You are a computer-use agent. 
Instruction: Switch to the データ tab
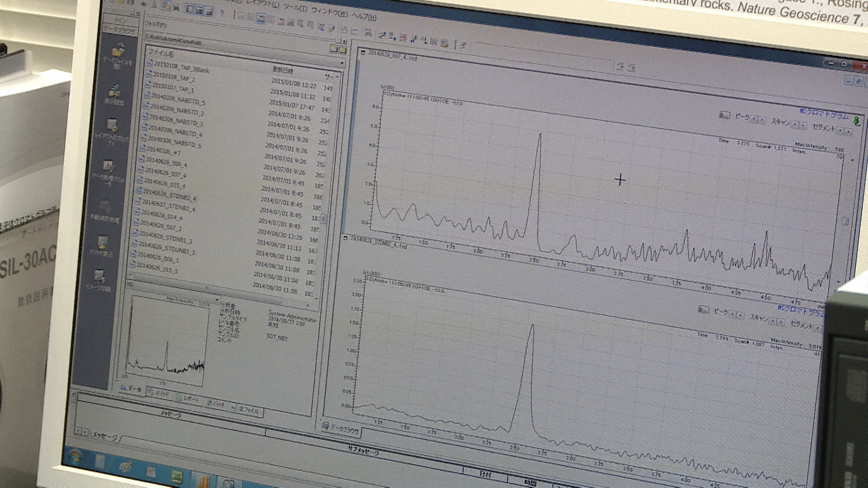[x=132, y=388]
